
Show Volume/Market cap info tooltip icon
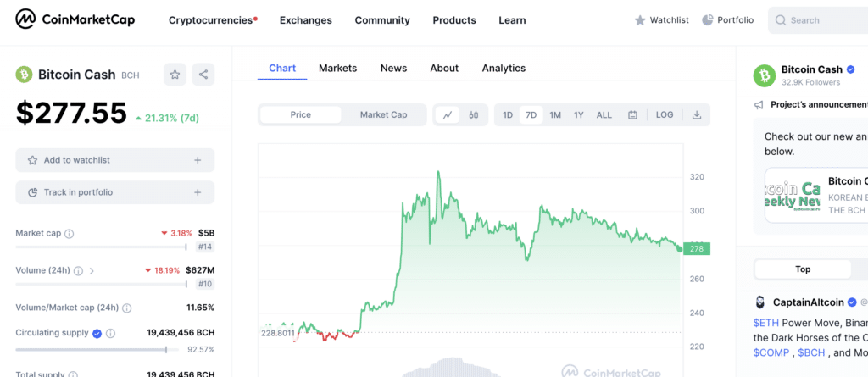(x=127, y=308)
